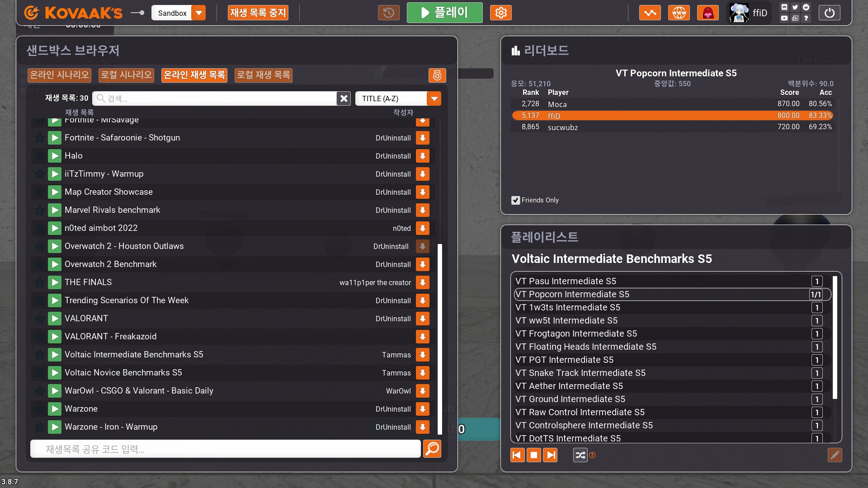868x488 pixels.
Task: Download the Halo playlist
Action: click(422, 156)
